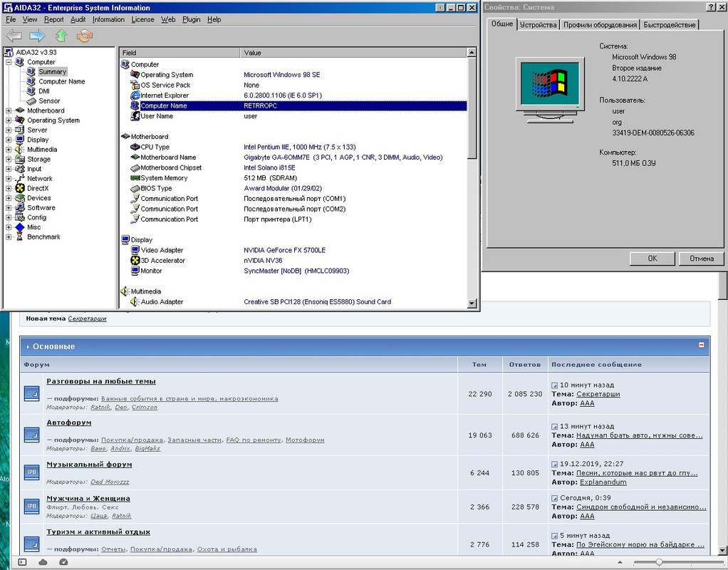
Task: Click the Field column header
Action: tap(180, 53)
